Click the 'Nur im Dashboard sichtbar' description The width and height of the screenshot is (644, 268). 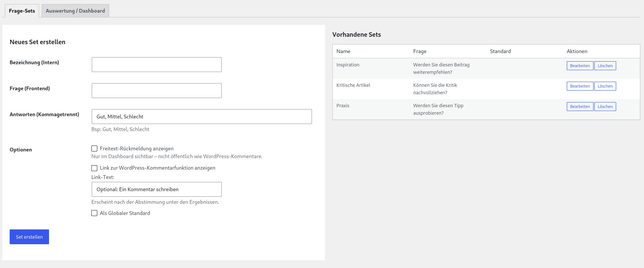tap(177, 157)
